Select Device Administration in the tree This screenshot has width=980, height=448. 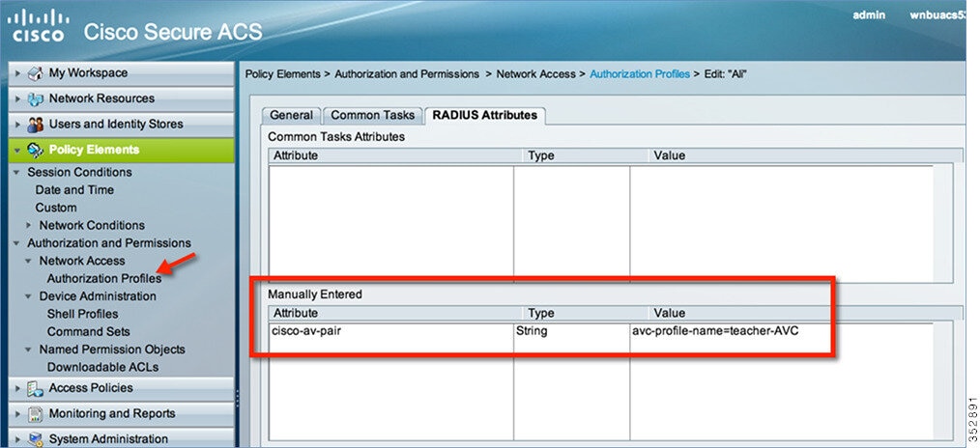[x=98, y=296]
